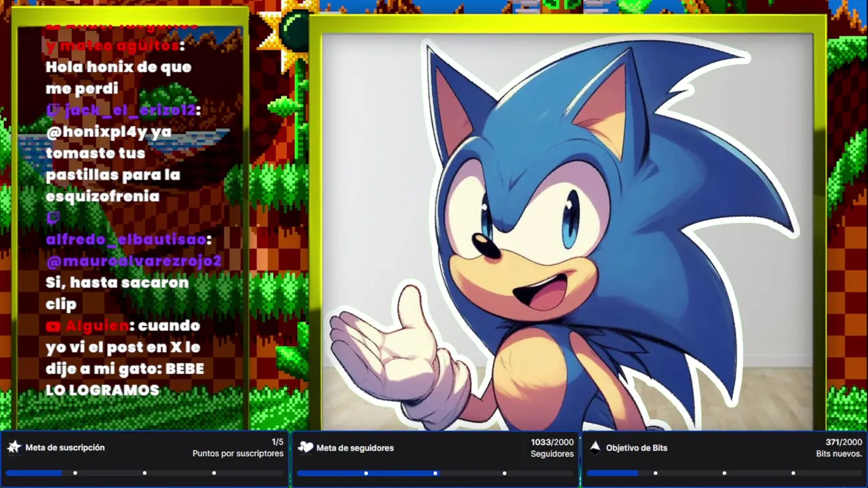The image size is (868, 488).
Task: Click the Meta de seguidores progress bar
Action: coord(435,472)
